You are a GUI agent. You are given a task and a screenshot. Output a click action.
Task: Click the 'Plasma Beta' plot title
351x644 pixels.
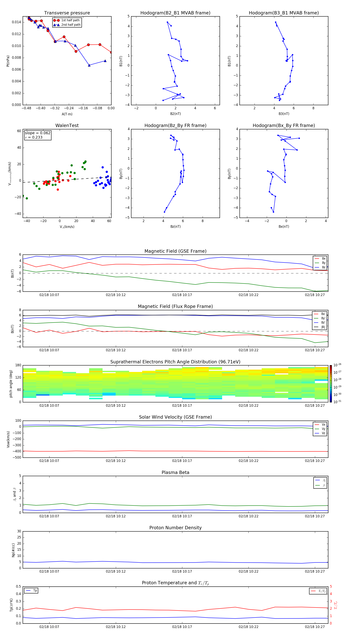click(175, 472)
